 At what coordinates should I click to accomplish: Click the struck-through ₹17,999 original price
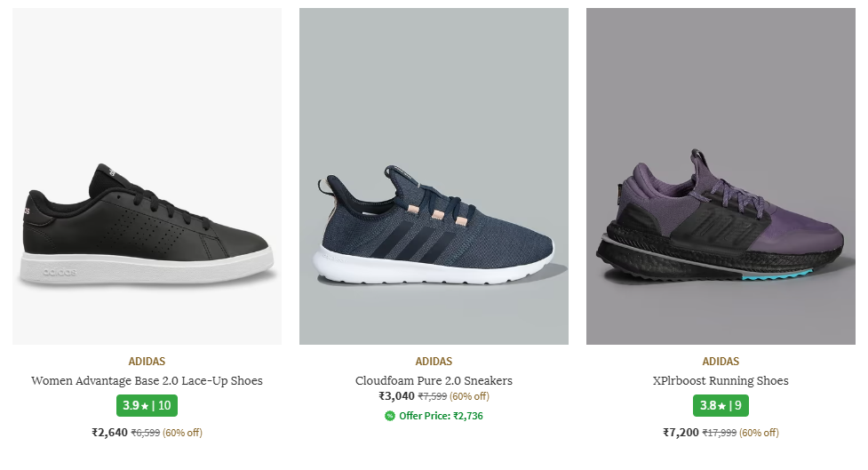tap(719, 433)
